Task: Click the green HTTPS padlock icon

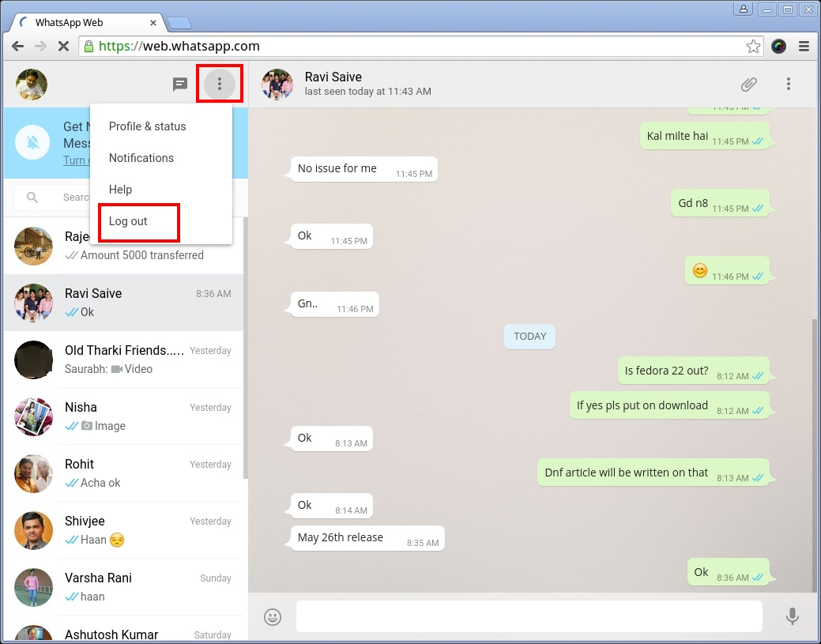Action: [x=89, y=46]
